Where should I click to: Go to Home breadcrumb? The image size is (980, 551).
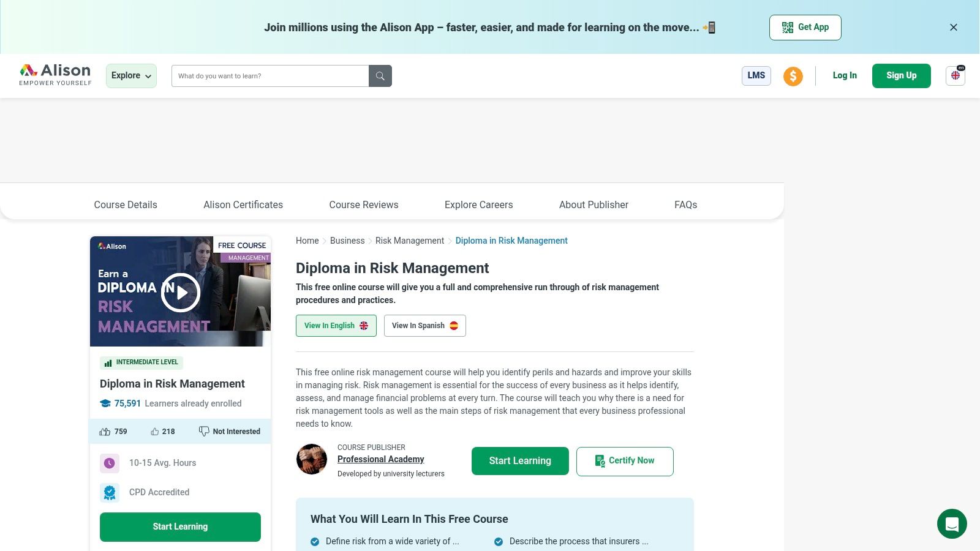click(x=307, y=241)
